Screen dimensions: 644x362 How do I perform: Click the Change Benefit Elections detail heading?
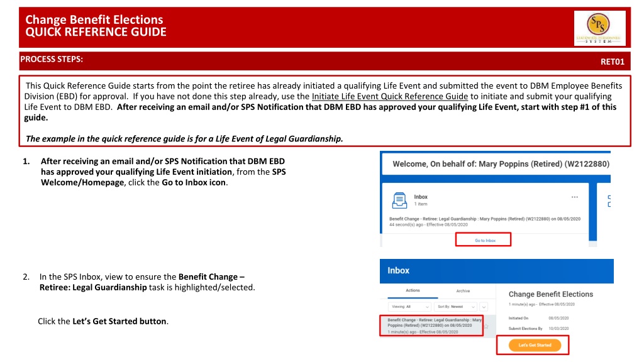point(551,294)
